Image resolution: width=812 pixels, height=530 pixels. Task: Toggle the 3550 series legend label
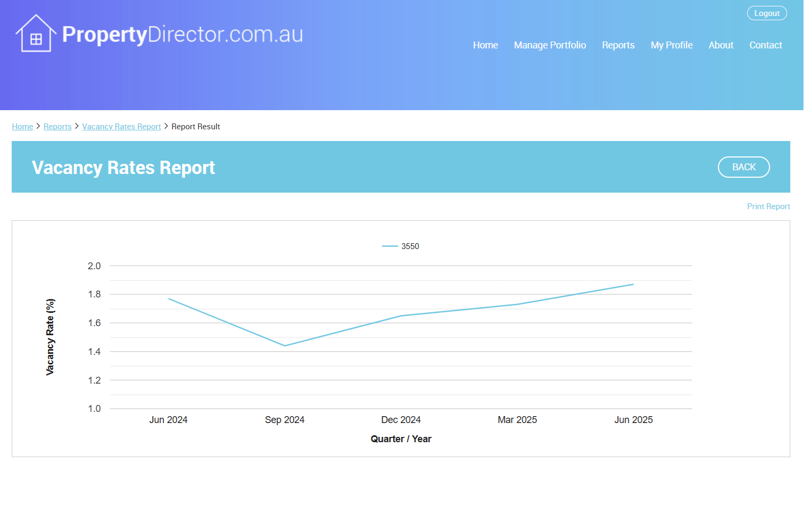(x=410, y=246)
